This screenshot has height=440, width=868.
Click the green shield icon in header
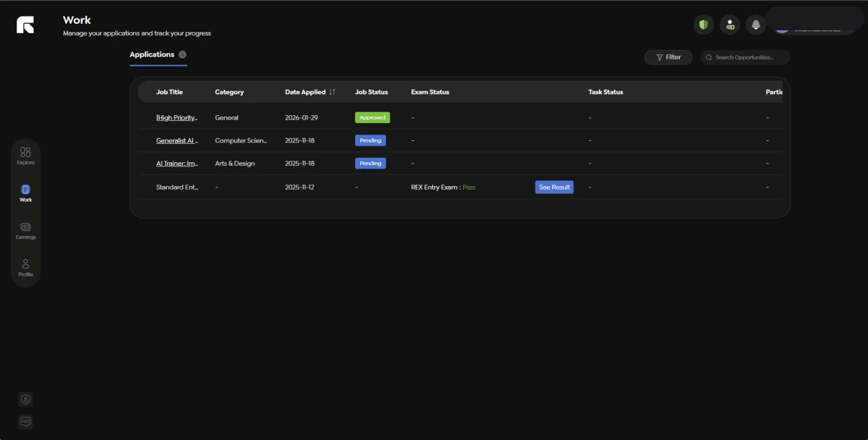click(703, 25)
